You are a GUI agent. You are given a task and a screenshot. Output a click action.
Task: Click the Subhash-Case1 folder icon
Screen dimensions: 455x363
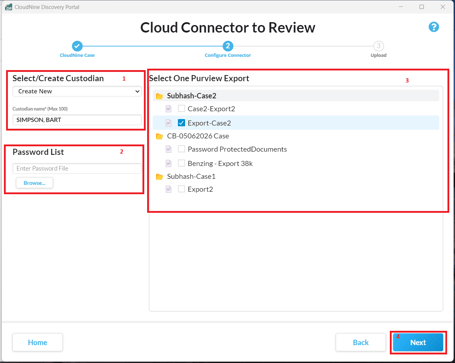[159, 177]
